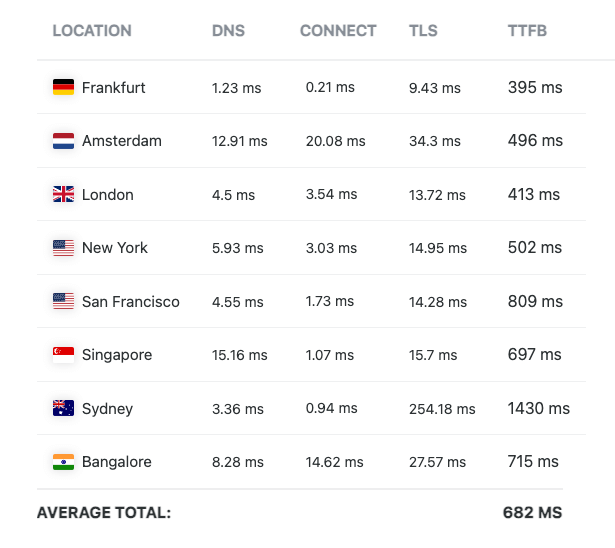Click the 682 MS average value
The height and width of the screenshot is (548, 615).
coord(532,513)
